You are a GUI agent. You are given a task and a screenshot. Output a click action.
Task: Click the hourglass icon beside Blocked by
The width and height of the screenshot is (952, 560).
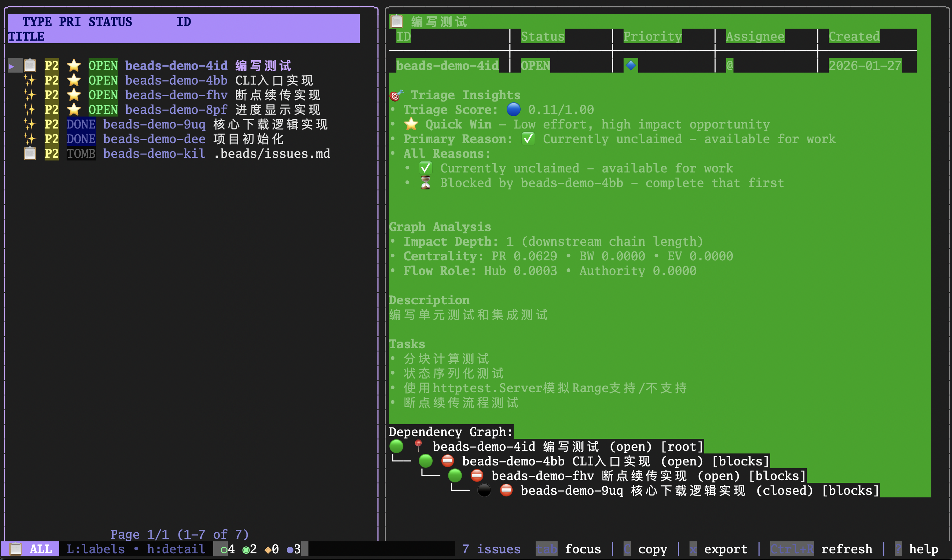(426, 183)
